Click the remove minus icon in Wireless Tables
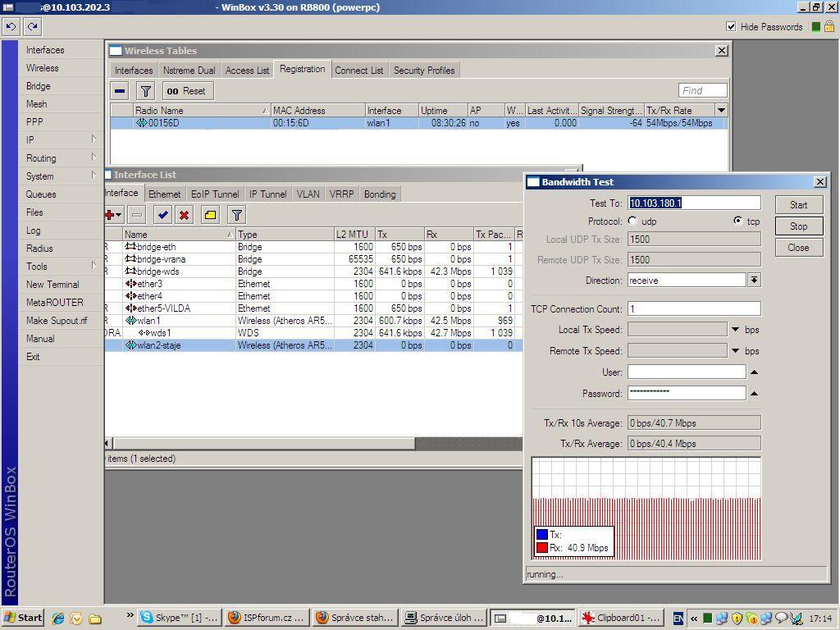 pyautogui.click(x=121, y=91)
